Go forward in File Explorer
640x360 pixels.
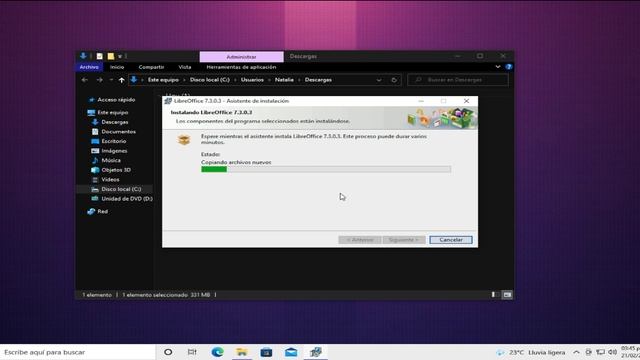pyautogui.click(x=99, y=80)
